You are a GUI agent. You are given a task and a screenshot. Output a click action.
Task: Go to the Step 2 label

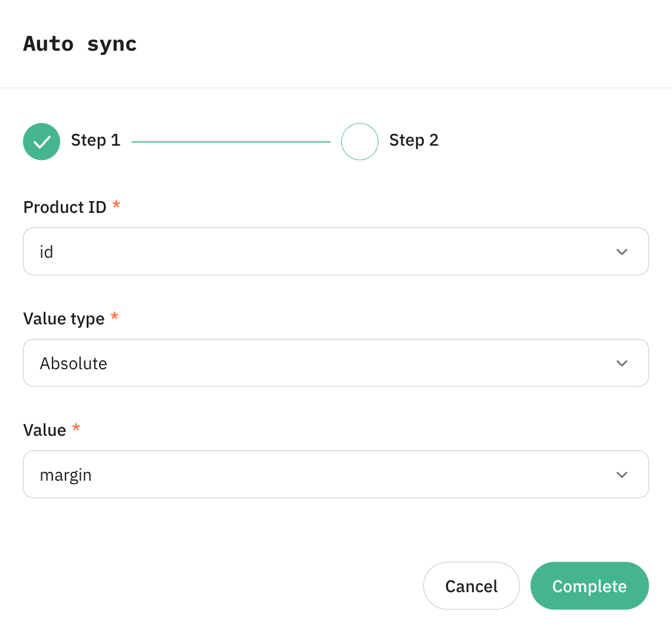click(414, 140)
